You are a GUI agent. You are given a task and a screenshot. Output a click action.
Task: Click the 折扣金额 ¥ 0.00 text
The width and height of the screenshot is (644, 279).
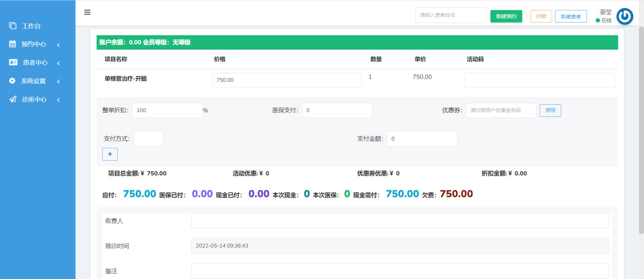(504, 173)
